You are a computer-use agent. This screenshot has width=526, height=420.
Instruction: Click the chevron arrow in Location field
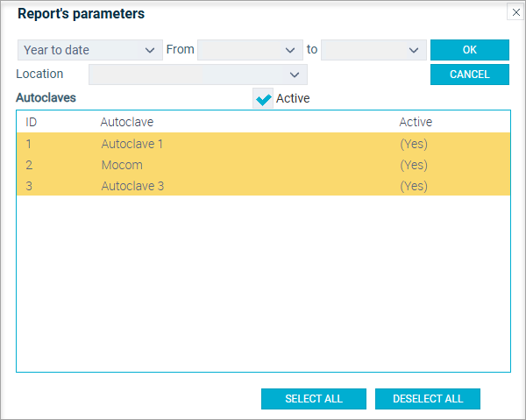[295, 75]
